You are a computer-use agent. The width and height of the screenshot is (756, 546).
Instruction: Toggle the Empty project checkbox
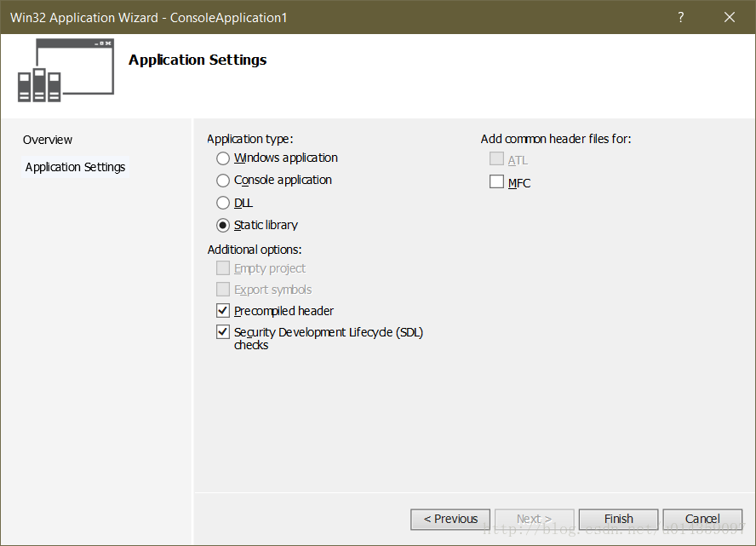(223, 267)
